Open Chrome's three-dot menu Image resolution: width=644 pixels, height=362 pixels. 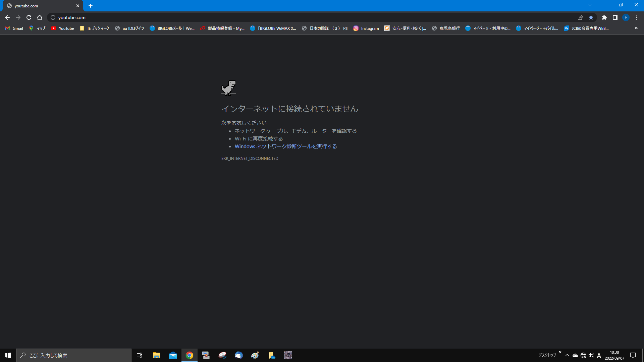coord(637,17)
